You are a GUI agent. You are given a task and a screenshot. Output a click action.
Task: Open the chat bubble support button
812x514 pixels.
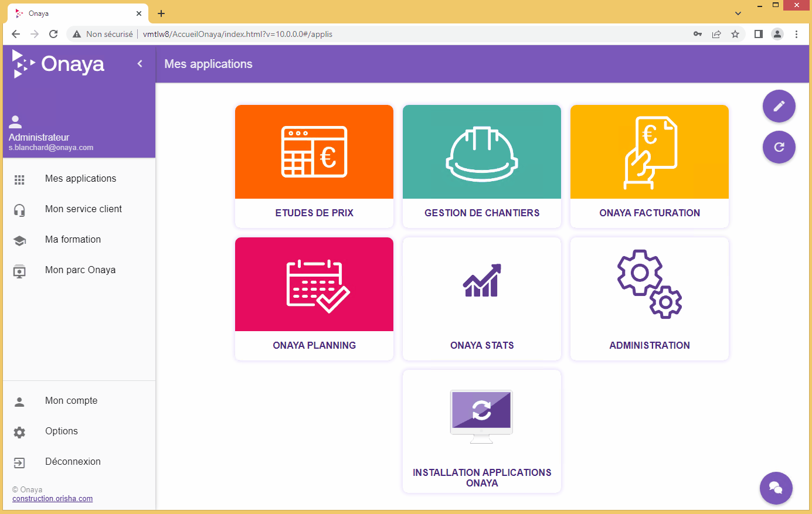tap(776, 488)
